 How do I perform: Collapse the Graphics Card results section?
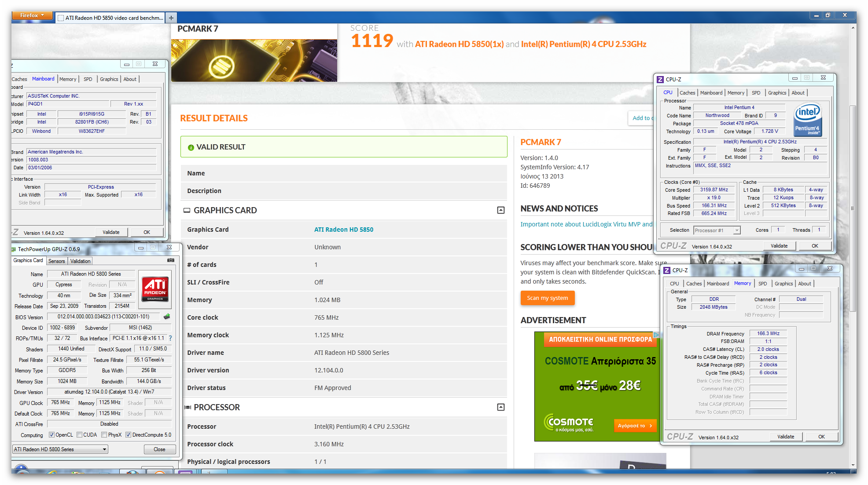501,210
